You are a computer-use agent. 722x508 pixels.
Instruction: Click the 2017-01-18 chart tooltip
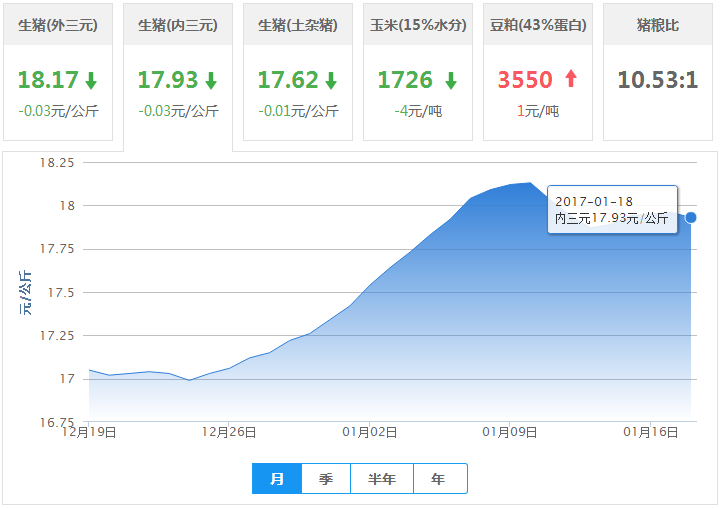(612, 210)
